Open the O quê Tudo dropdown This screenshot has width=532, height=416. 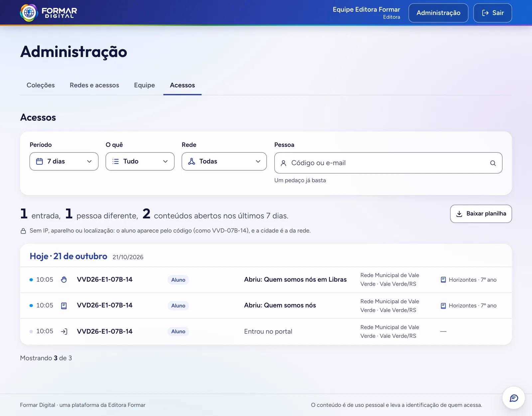pos(140,161)
